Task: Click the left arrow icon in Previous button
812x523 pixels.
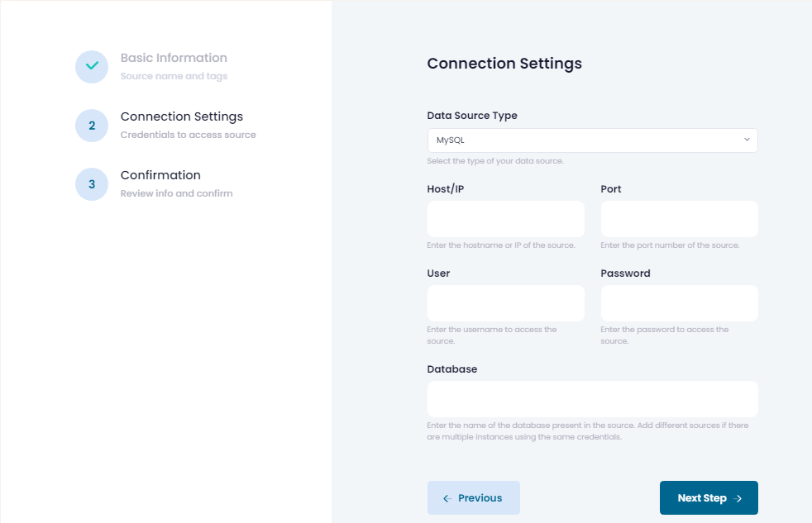Action: pos(447,498)
